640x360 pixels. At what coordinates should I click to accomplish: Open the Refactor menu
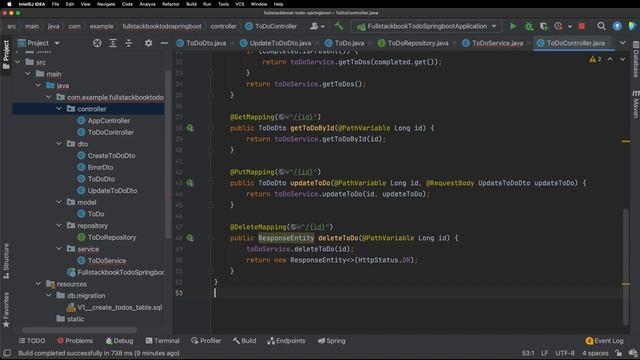pyautogui.click(x=171, y=4)
